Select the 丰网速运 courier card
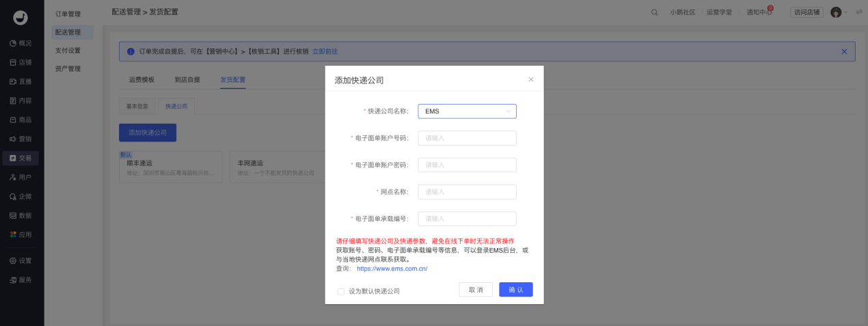 [277, 167]
